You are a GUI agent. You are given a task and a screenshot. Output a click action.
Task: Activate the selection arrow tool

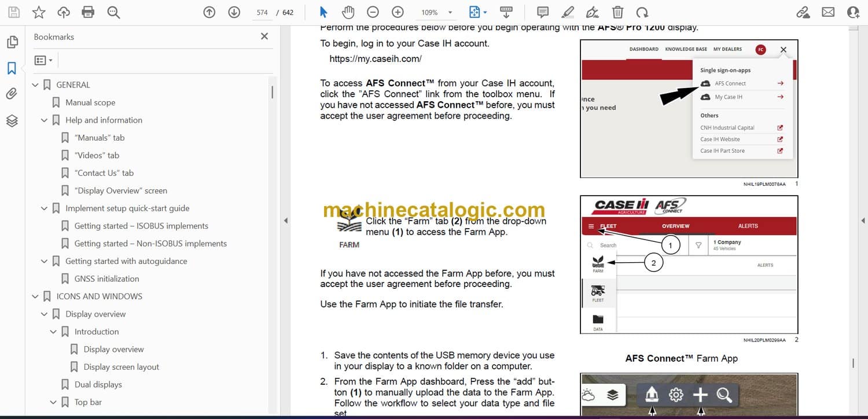coord(323,12)
